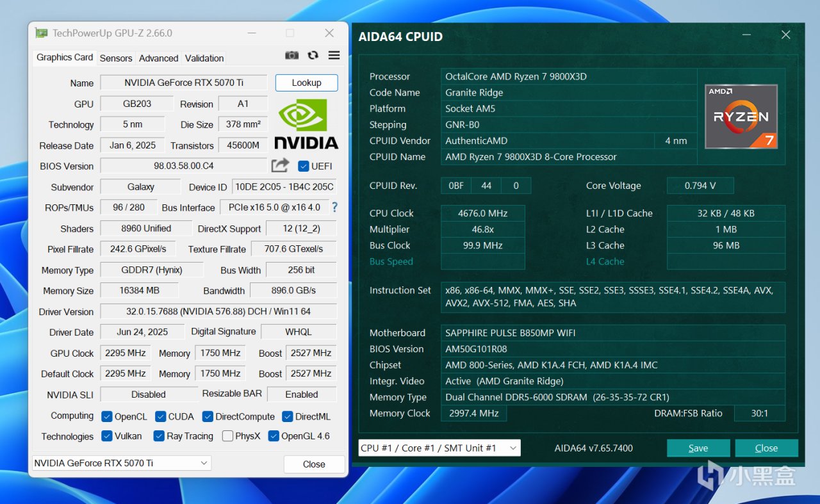
Task: Open the Validation tab in GPU-Z
Action: [x=204, y=58]
